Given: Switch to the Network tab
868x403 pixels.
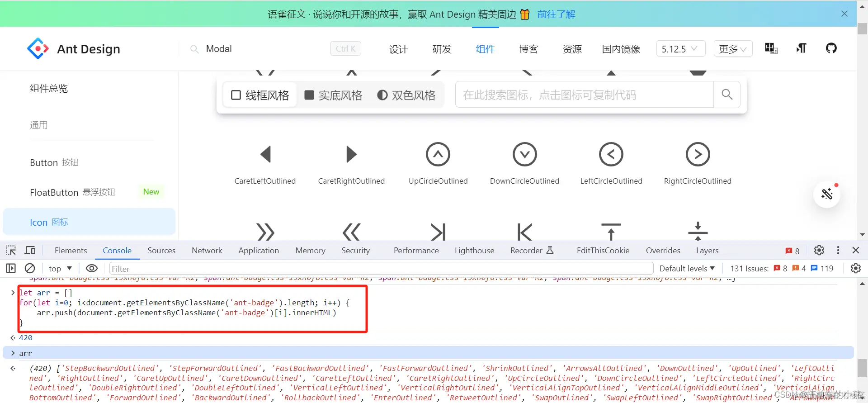Looking at the screenshot, I should (207, 250).
